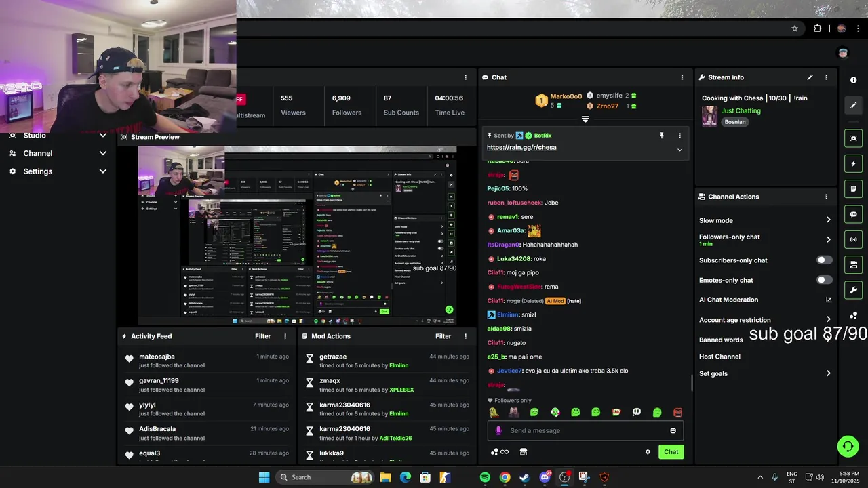The width and height of the screenshot is (868, 488).
Task: Click the chat scrollbar
Action: 692,383
